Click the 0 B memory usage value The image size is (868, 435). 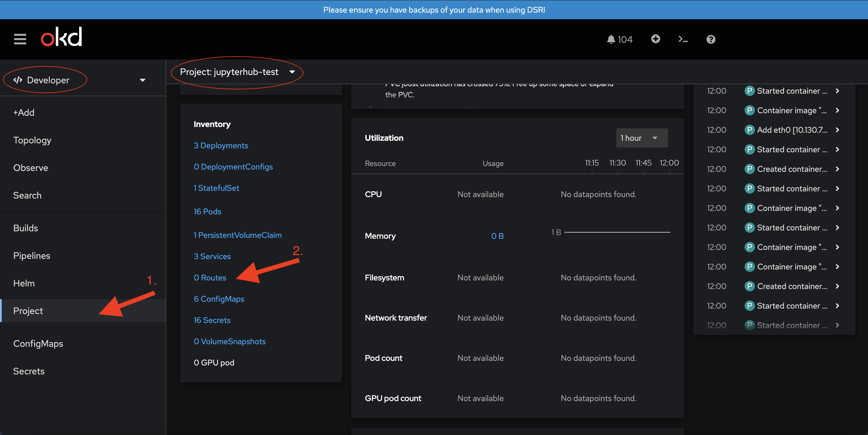click(x=497, y=236)
